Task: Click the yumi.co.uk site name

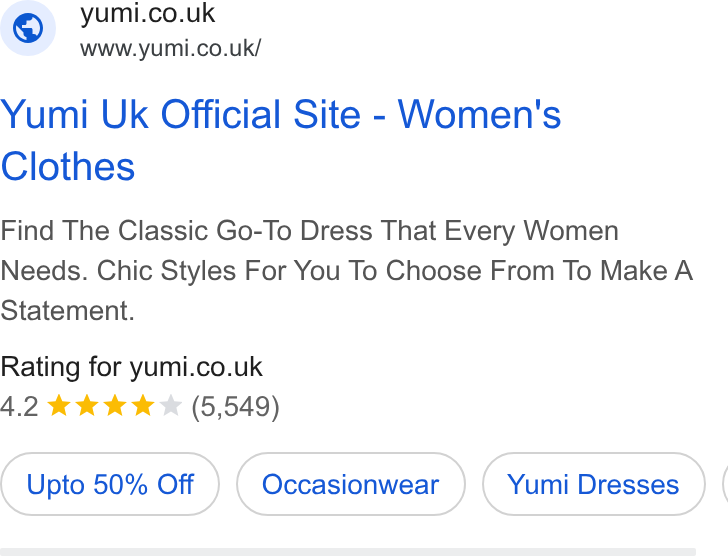Action: click(147, 13)
